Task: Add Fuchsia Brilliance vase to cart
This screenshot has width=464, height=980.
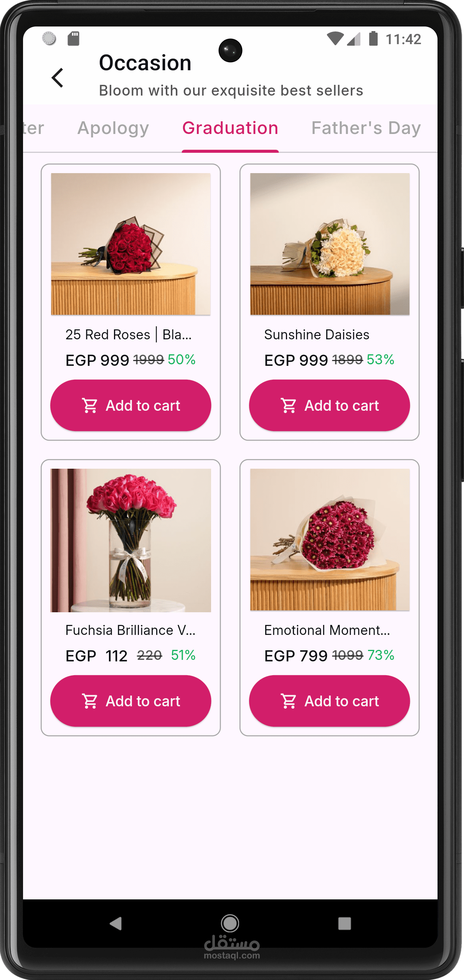Action: coord(131,701)
